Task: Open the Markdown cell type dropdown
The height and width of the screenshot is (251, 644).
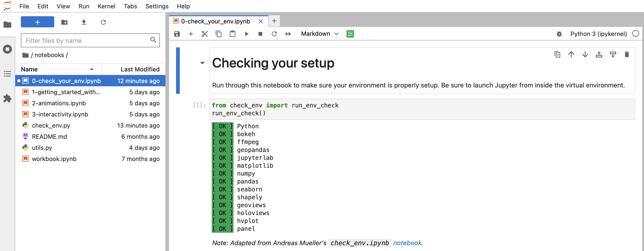Action: [x=319, y=34]
